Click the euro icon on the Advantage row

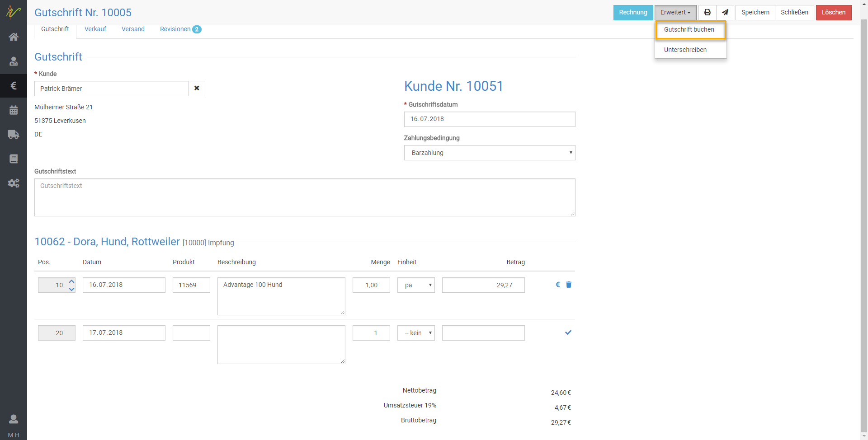coord(558,285)
